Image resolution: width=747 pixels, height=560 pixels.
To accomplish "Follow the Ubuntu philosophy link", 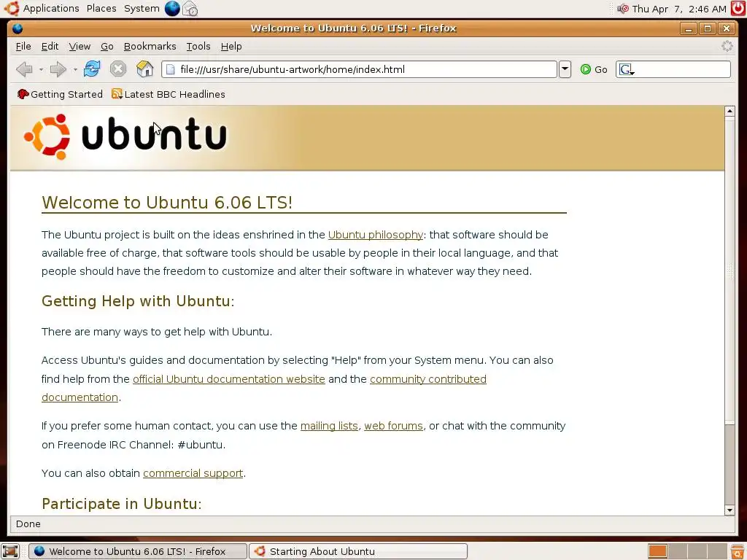I will click(x=376, y=235).
